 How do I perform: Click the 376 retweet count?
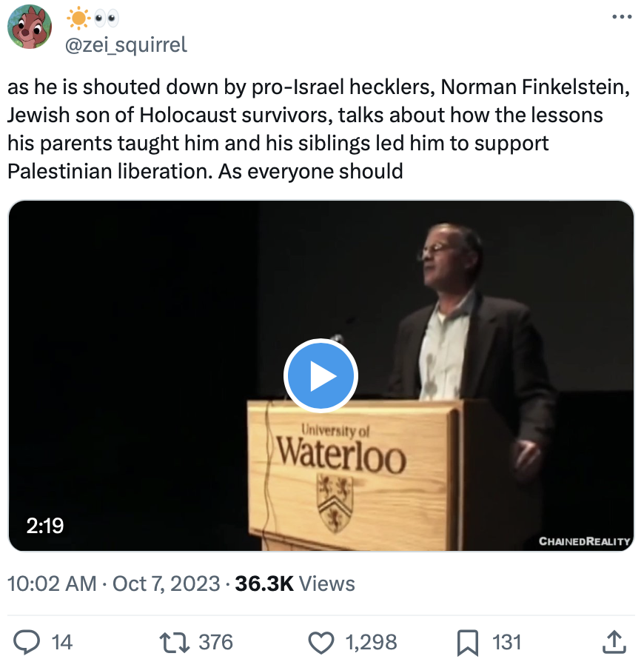pos(217,641)
